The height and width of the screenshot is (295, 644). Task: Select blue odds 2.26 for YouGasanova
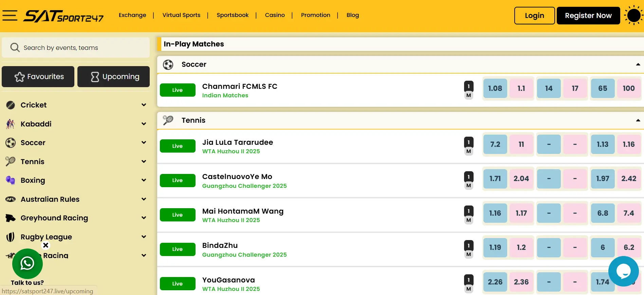coord(495,282)
